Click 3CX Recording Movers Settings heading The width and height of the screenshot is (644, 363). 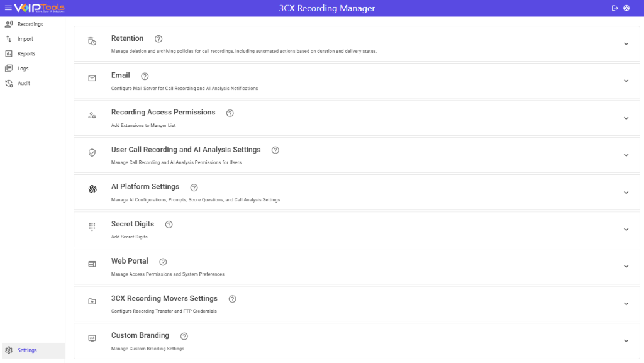pos(164,298)
